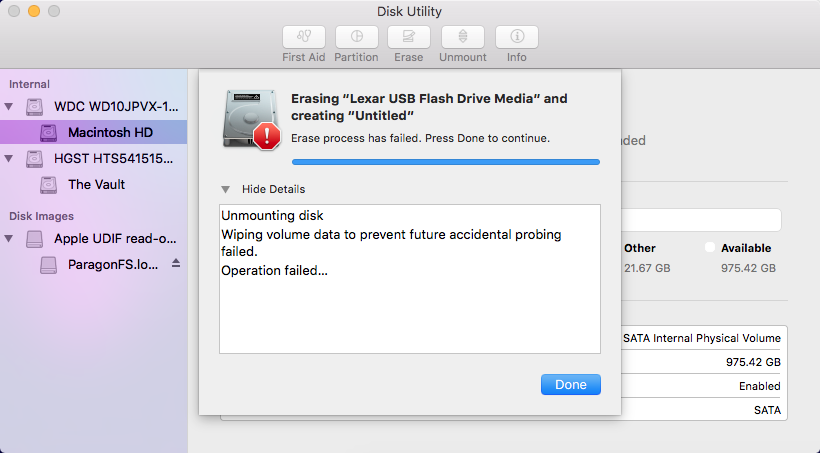The image size is (820, 453).
Task: Toggle the Hide Details disclosure triangle
Action: [x=225, y=189]
